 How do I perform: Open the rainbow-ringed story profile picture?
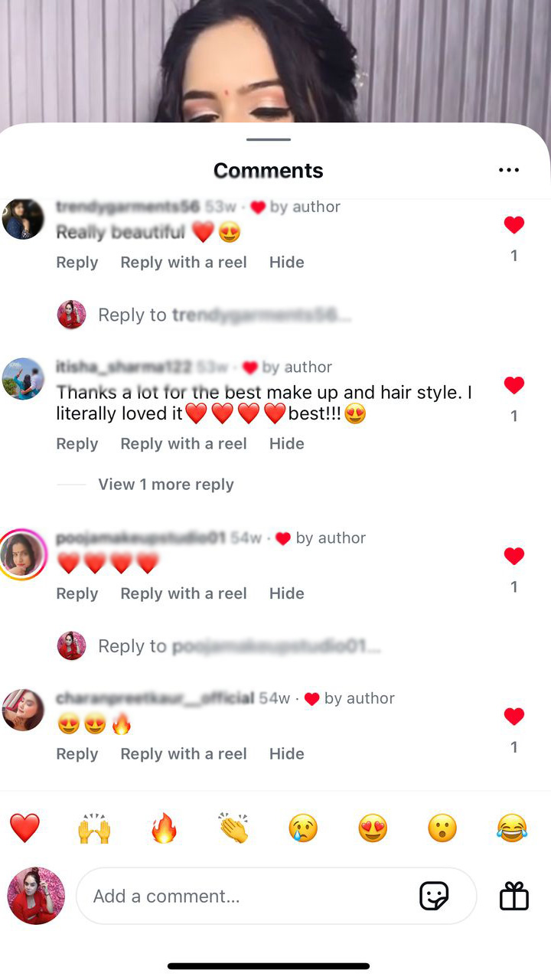(x=23, y=554)
